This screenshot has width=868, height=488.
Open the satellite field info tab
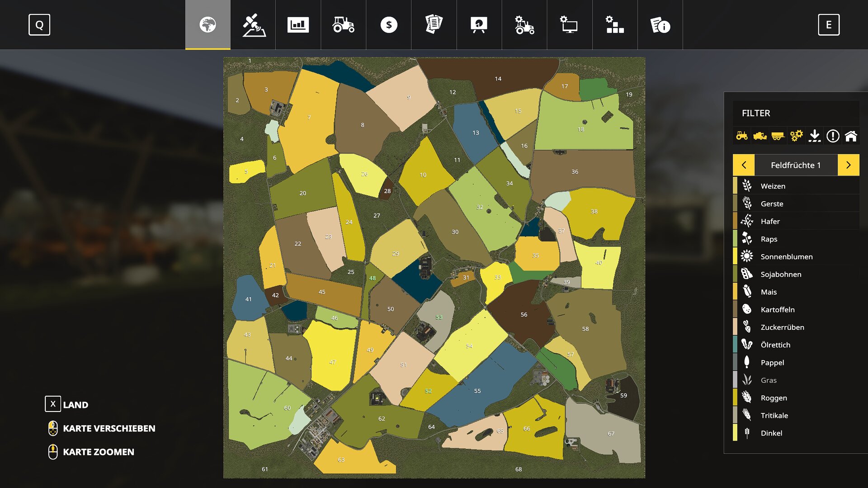(x=254, y=25)
